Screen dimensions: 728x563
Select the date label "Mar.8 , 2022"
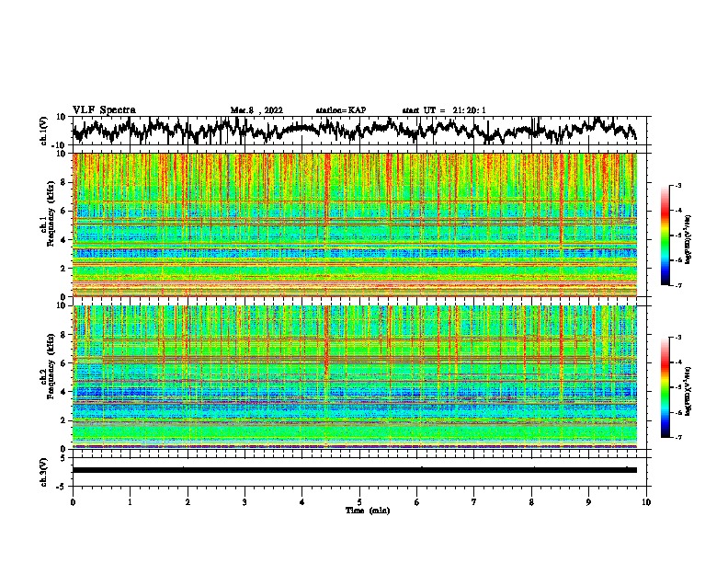[x=256, y=110]
